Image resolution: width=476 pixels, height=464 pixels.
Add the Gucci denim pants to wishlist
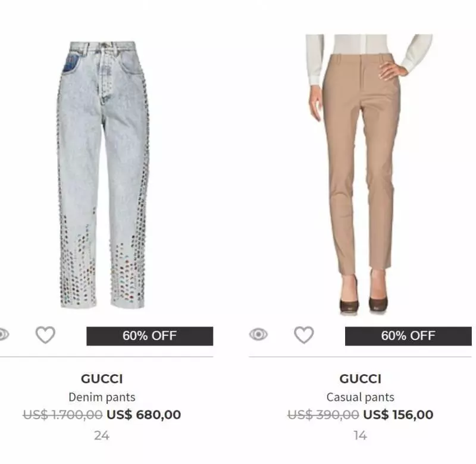(x=45, y=335)
